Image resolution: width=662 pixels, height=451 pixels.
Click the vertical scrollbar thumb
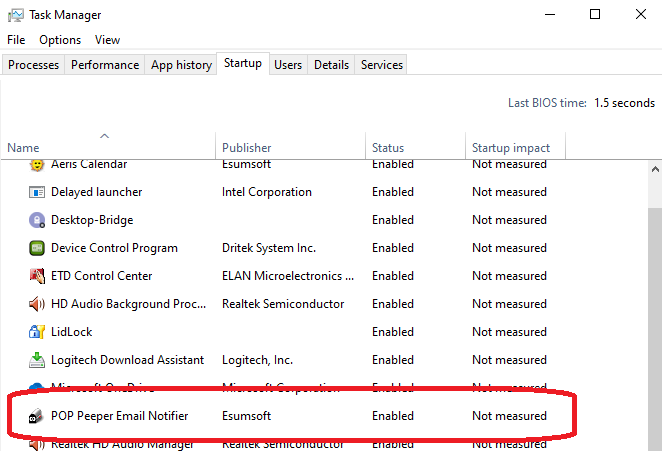(x=655, y=329)
